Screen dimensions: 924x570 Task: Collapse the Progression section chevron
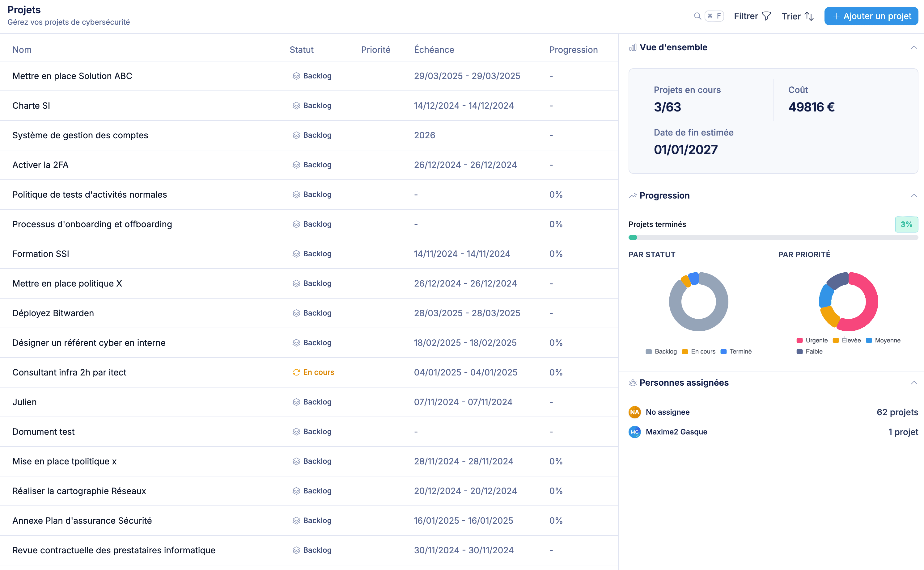tap(914, 196)
